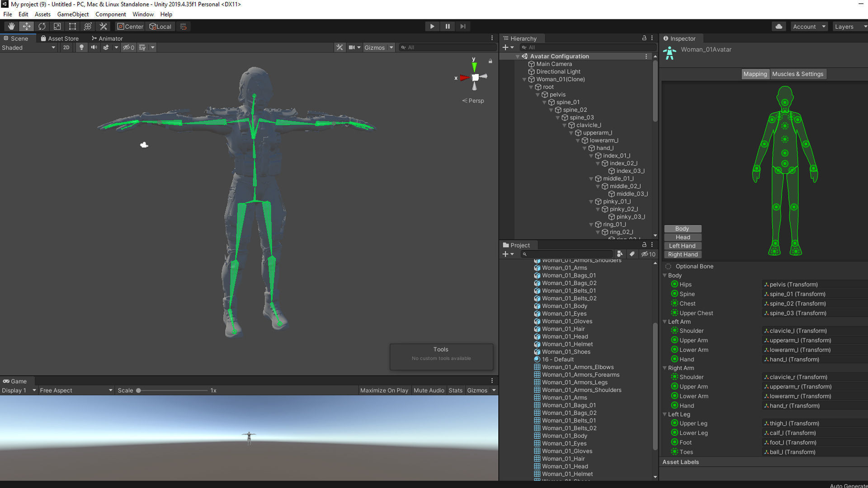Toggle scene audio speaker icon
This screenshot has width=868, height=488.
coord(94,47)
